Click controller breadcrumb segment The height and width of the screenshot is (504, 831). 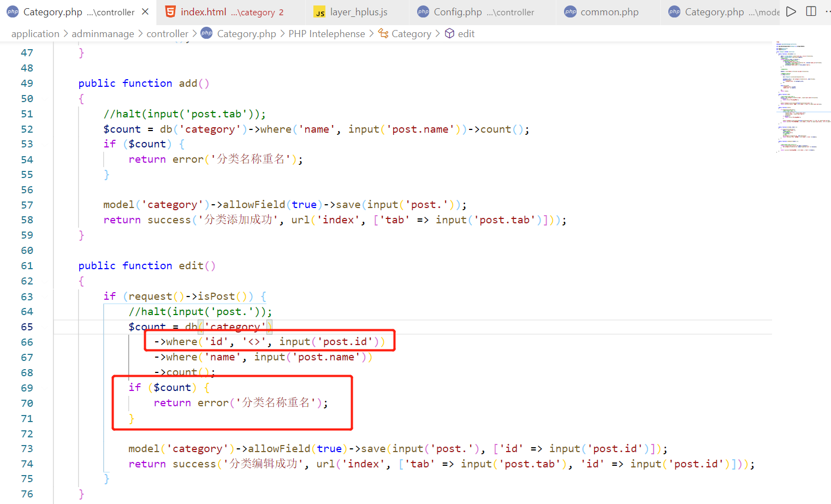167,34
